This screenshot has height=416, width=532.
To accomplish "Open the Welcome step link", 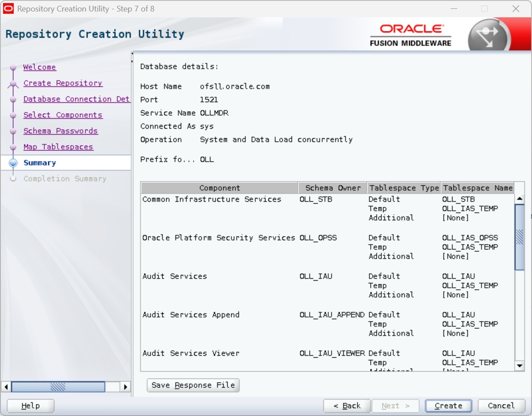I will pos(39,67).
